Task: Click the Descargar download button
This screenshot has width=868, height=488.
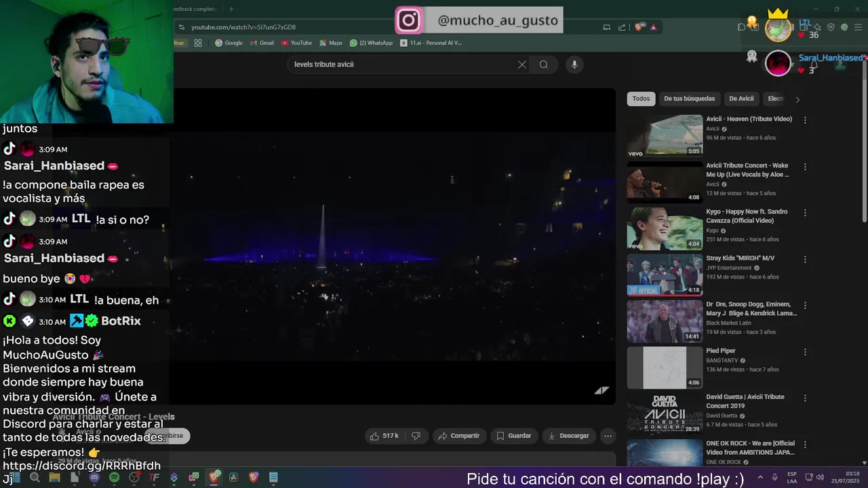Action: pyautogui.click(x=568, y=436)
